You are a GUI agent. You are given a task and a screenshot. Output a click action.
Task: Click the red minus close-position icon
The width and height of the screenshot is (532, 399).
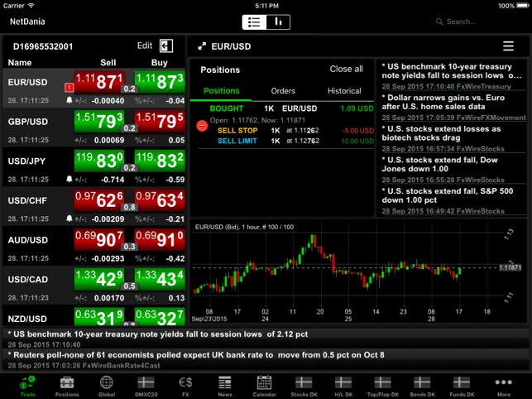202,126
